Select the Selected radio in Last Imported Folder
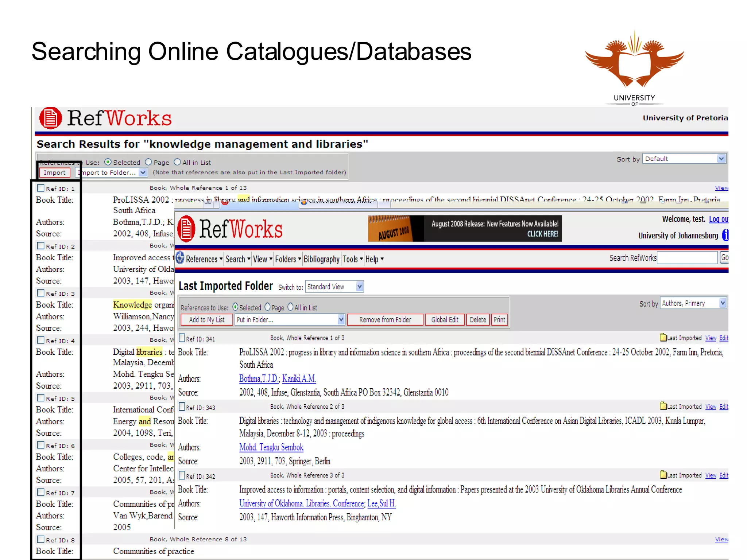The height and width of the screenshot is (560, 747). click(235, 307)
